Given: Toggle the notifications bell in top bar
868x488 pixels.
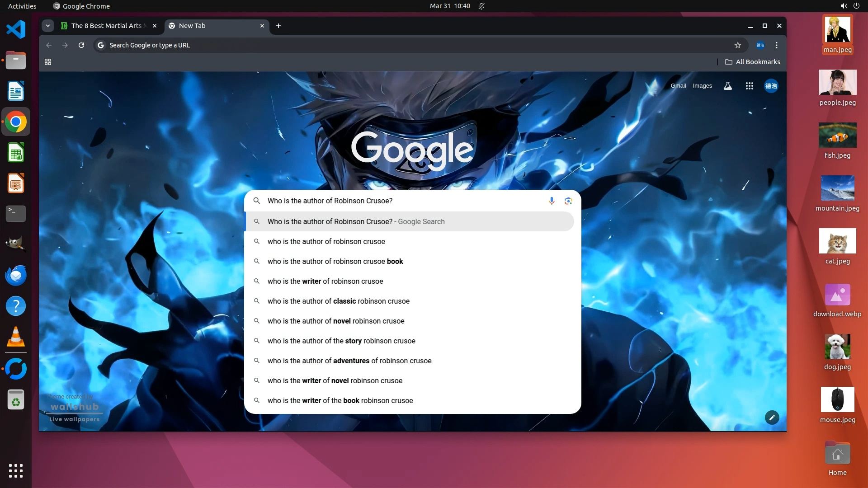Looking at the screenshot, I should pos(481,6).
